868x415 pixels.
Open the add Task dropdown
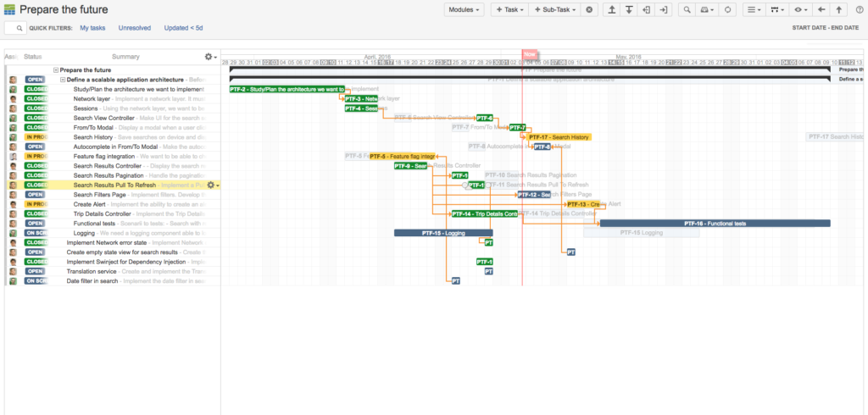[x=509, y=9]
